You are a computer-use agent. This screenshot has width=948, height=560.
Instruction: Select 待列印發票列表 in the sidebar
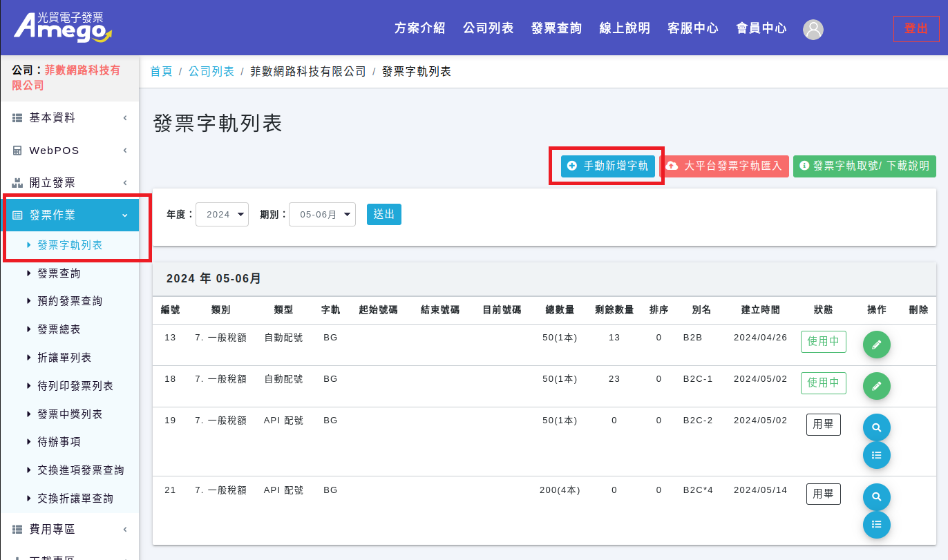pos(75,386)
